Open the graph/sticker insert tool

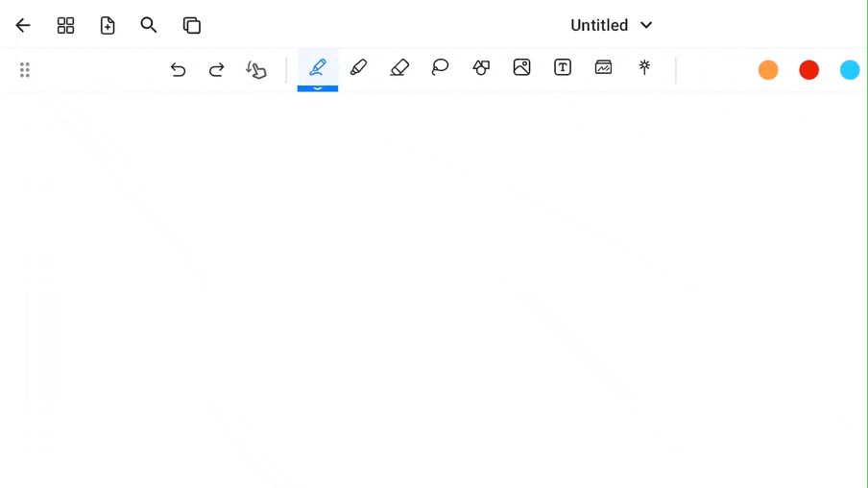pyautogui.click(x=603, y=67)
